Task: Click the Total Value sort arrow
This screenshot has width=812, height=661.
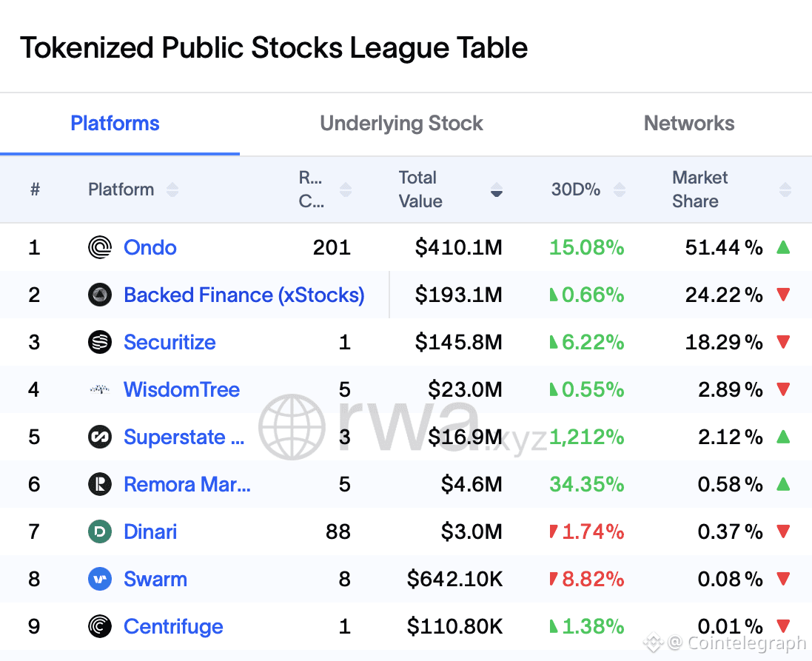Action: [496, 191]
